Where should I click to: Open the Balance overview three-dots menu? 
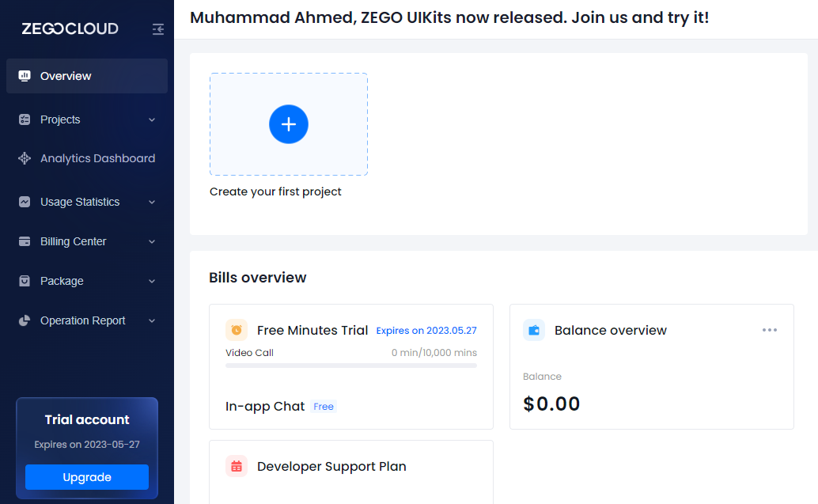(770, 330)
